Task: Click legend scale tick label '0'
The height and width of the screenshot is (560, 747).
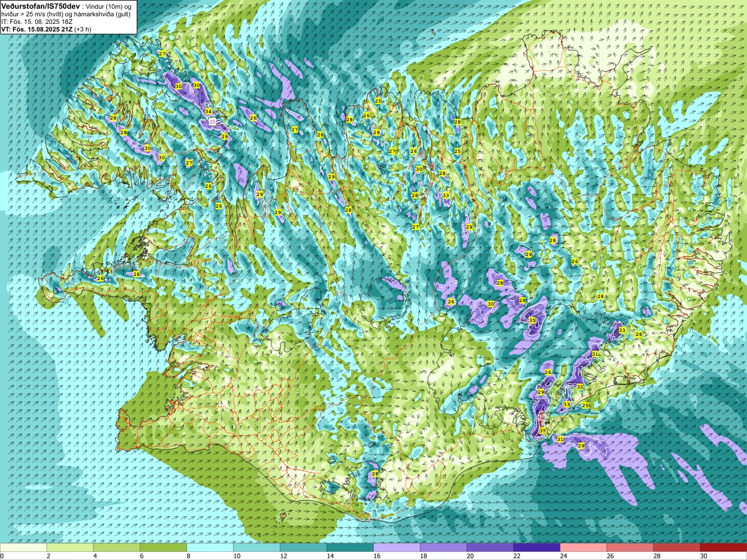Action: tap(2, 556)
